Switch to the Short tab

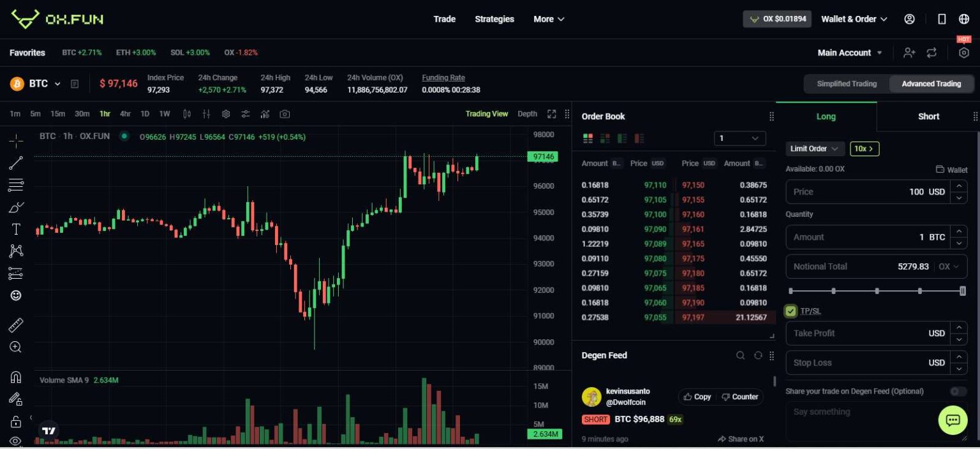tap(928, 116)
